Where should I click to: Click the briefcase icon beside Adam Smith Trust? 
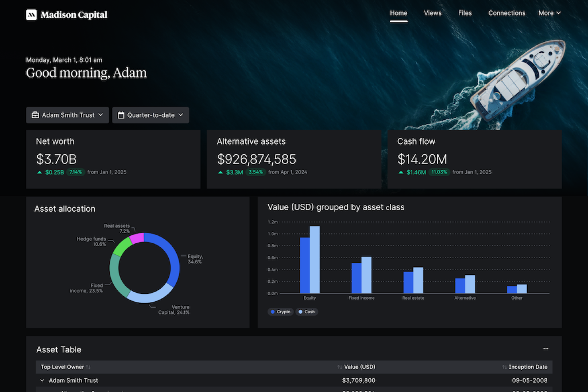point(35,115)
